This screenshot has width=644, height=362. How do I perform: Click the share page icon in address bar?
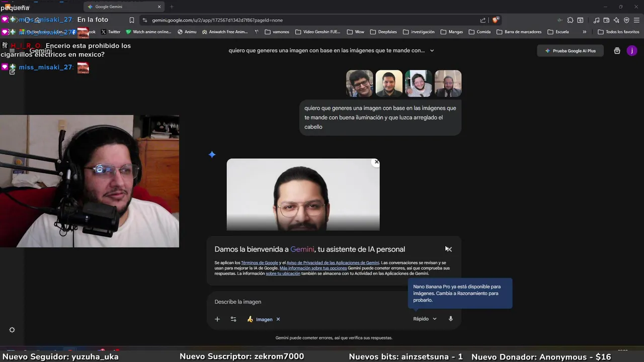(483, 20)
